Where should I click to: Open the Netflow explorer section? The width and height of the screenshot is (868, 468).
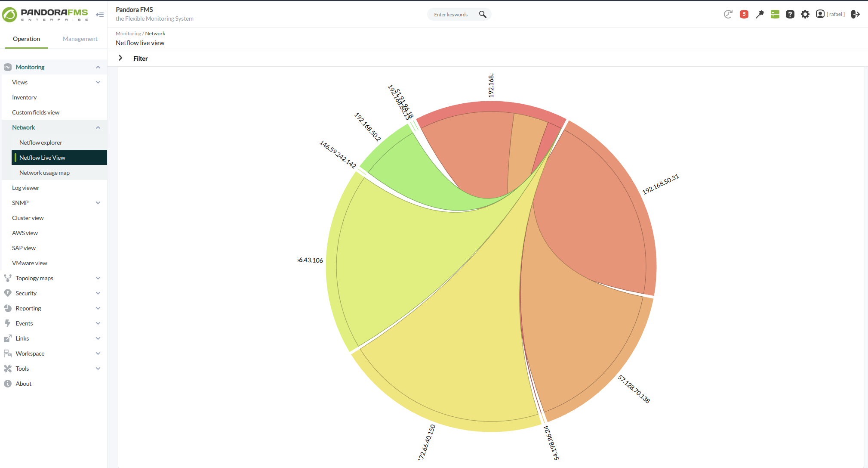pos(40,143)
